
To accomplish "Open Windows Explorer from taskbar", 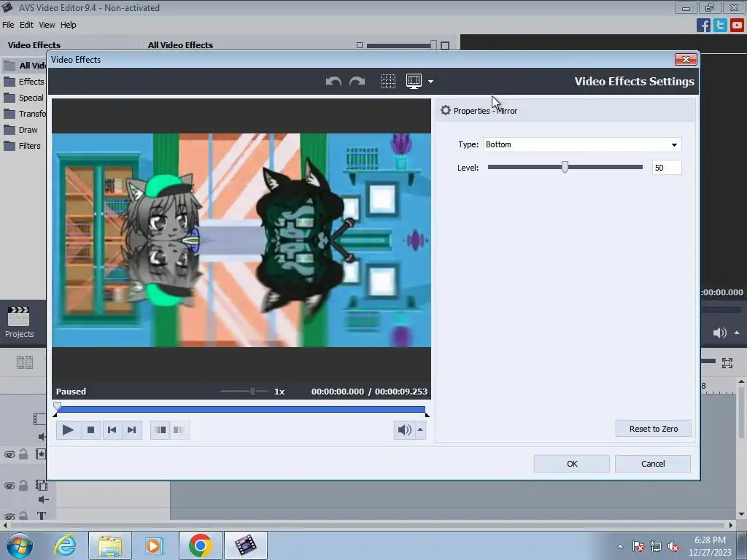I will 110,545.
